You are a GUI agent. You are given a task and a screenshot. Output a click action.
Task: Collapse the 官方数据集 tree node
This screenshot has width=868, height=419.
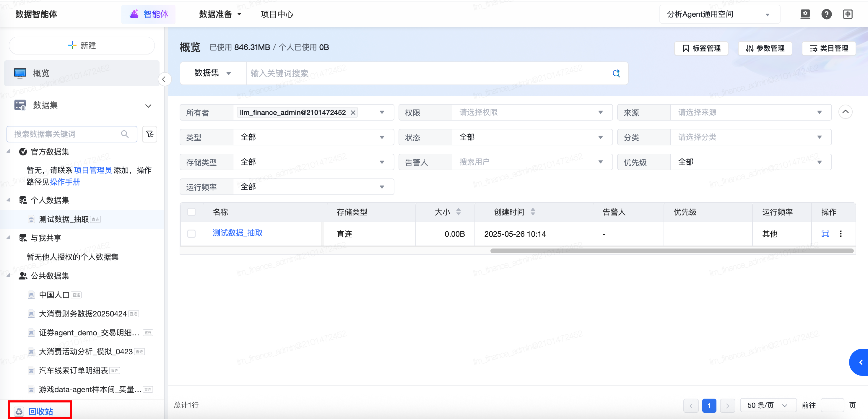point(9,151)
